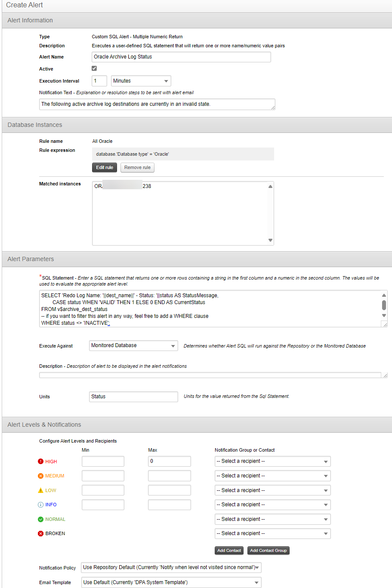The image size is (392, 588).
Task: Select a recipient for BROKEN level
Action: pyautogui.click(x=273, y=533)
